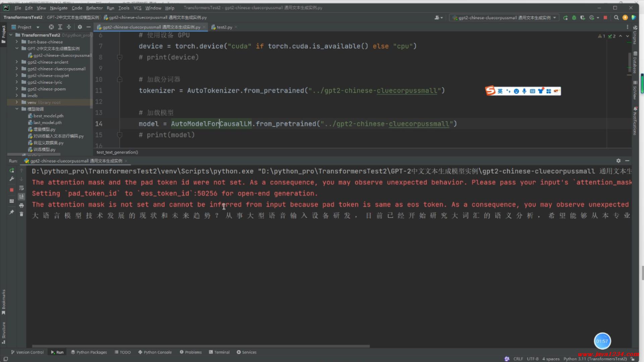The image size is (644, 362).
Task: Toggle pin tab in Run panel
Action: click(x=12, y=212)
